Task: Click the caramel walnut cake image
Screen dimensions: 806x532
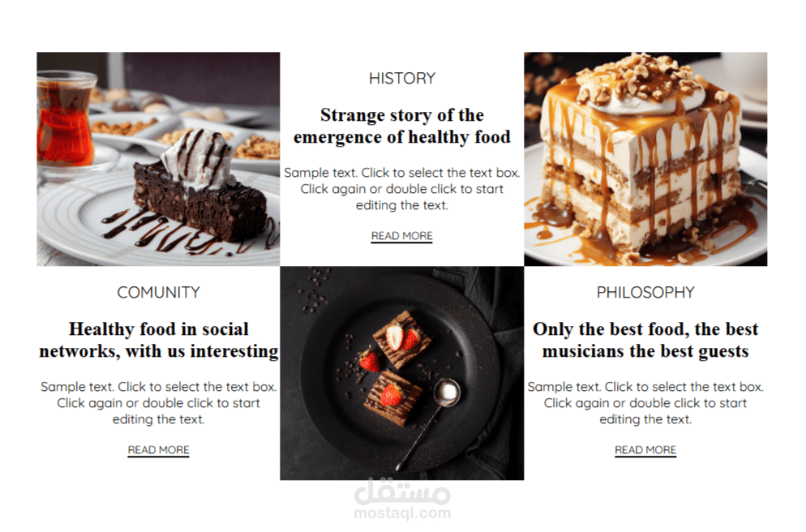Action: coord(645,159)
